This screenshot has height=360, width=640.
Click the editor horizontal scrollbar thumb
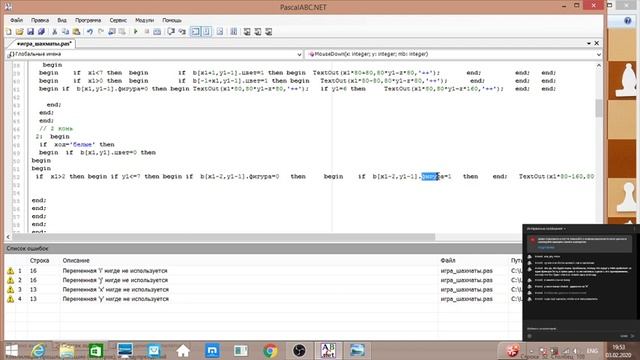[224, 237]
